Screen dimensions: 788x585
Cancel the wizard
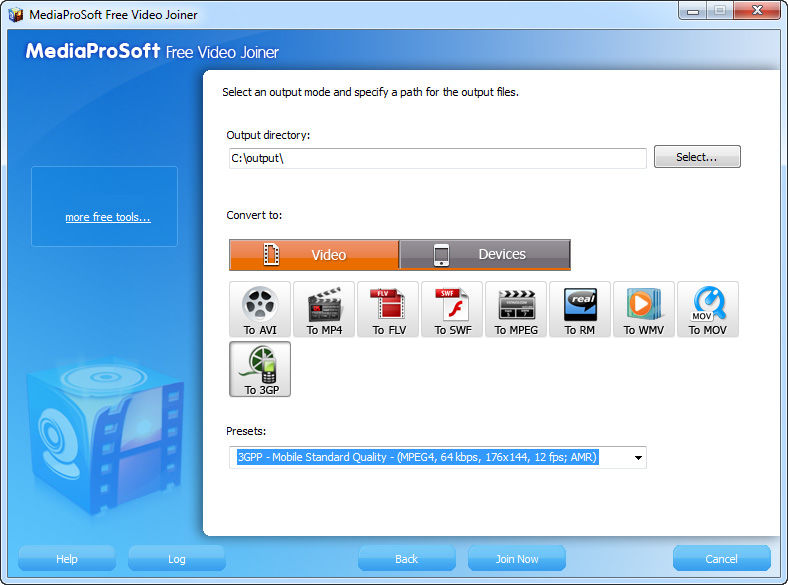tap(722, 559)
